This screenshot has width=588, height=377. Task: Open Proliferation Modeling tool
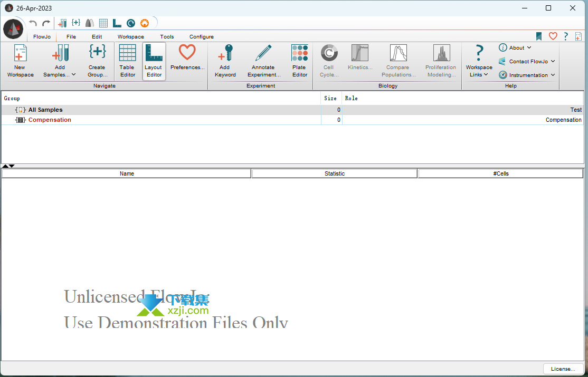point(441,61)
